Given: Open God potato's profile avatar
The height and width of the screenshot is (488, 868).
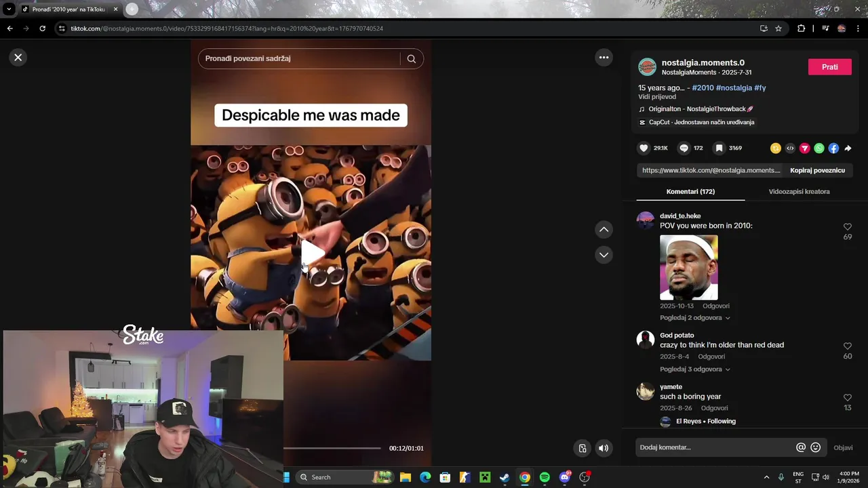Looking at the screenshot, I should click(646, 340).
